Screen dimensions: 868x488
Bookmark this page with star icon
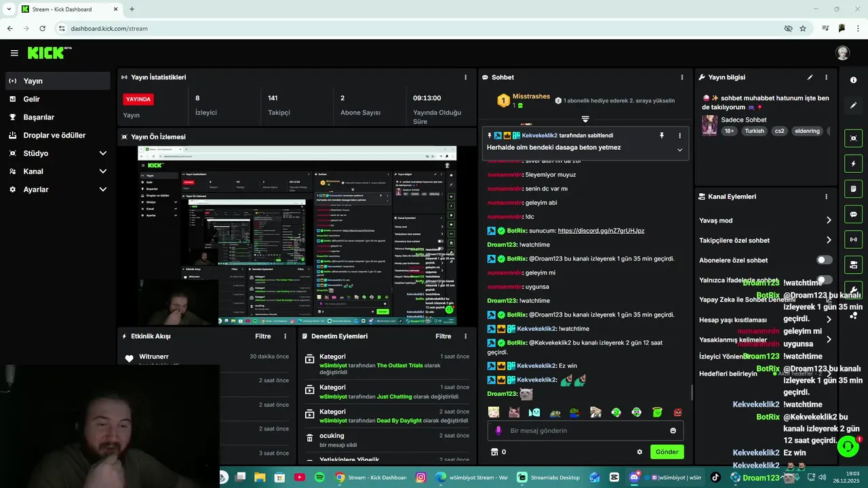point(803,28)
